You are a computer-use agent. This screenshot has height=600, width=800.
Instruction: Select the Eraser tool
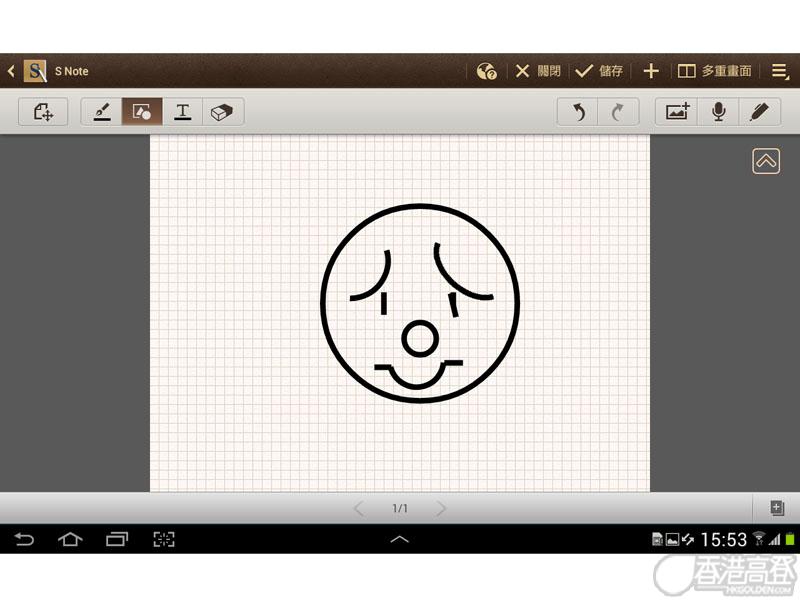pyautogui.click(x=223, y=112)
